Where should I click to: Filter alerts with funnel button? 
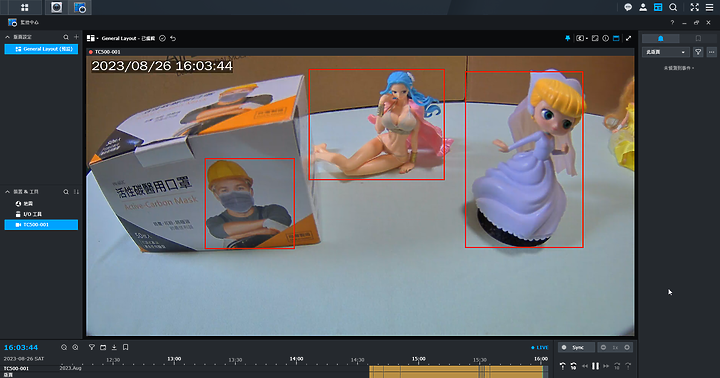[698, 52]
